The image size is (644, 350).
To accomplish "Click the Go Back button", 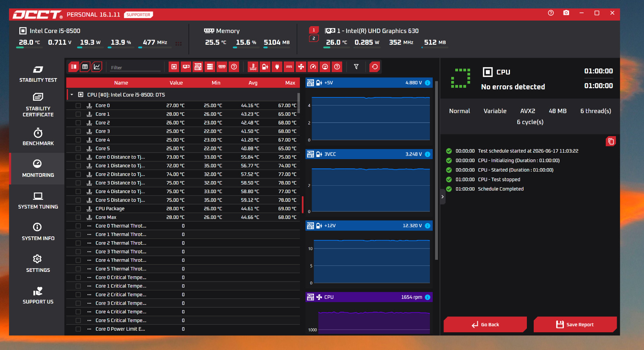I will click(485, 325).
